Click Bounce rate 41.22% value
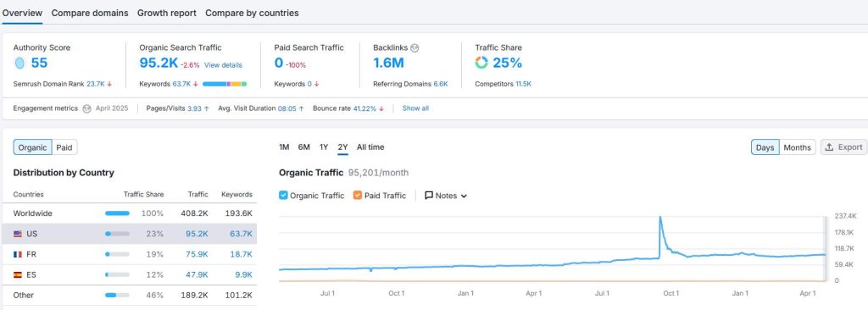The image size is (868, 310). (x=364, y=108)
